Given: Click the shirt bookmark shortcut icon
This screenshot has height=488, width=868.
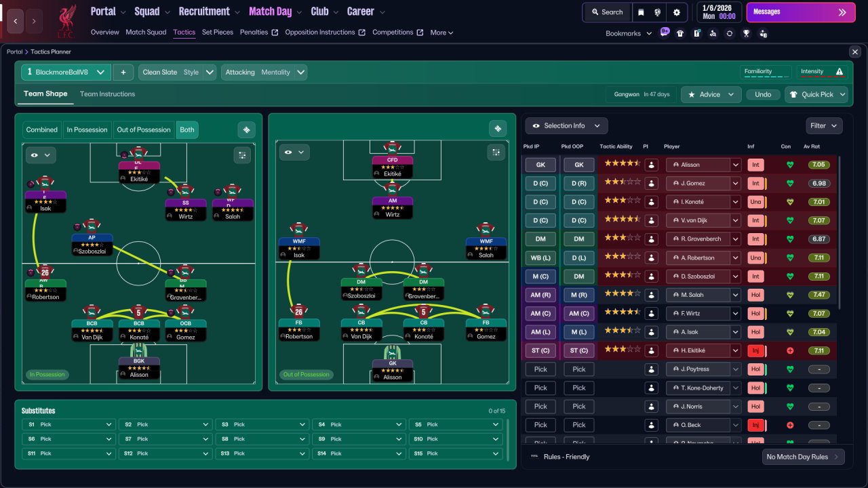Looking at the screenshot, I should point(680,33).
